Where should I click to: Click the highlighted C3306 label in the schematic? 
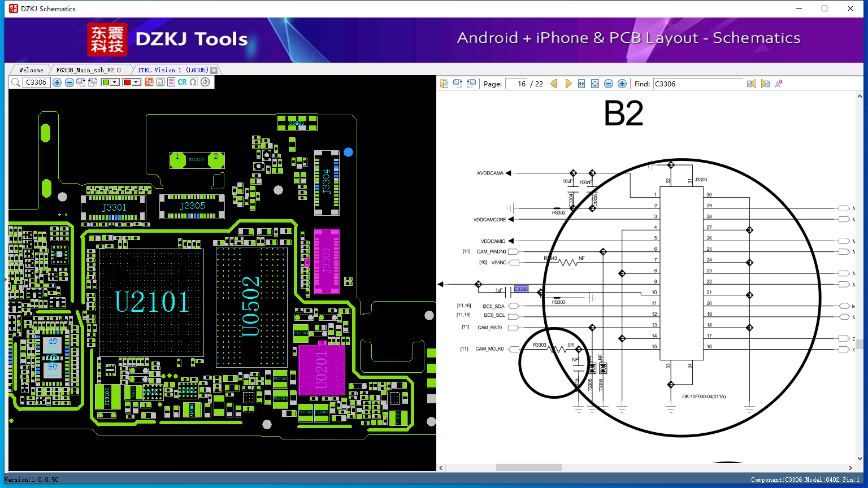(x=521, y=289)
